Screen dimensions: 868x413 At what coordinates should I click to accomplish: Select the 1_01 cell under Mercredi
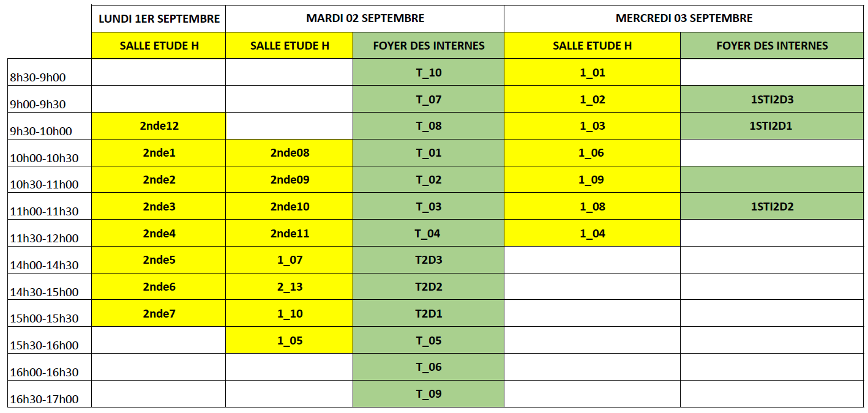[x=592, y=72]
